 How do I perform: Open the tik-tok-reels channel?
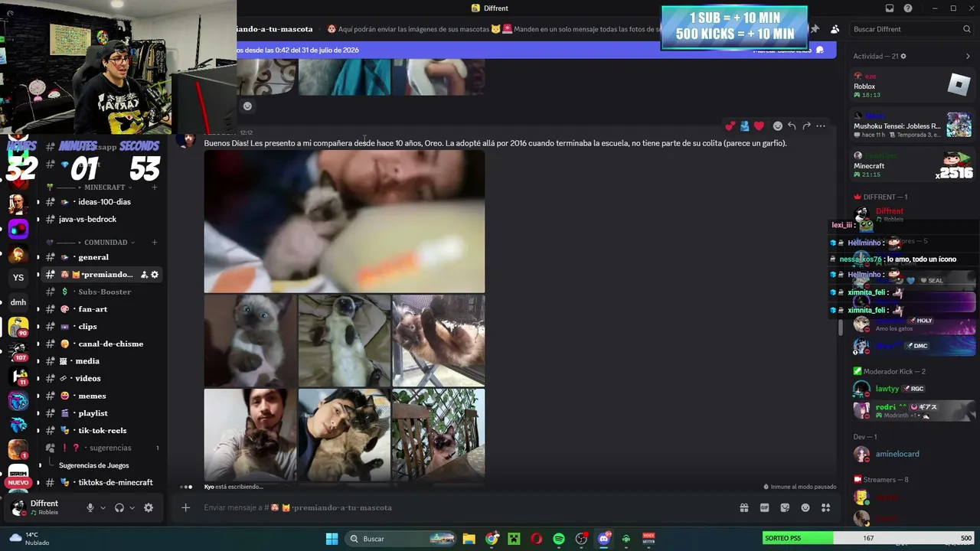tap(102, 431)
